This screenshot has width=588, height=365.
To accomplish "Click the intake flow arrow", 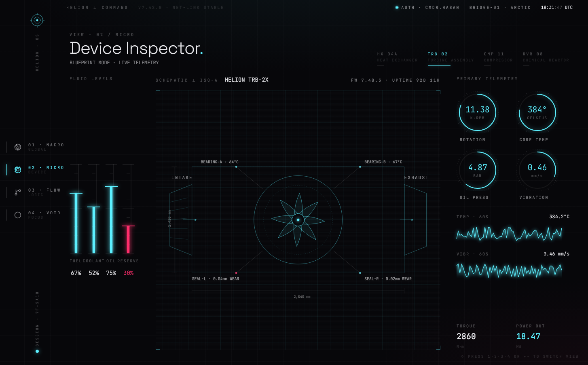I will coord(190,220).
